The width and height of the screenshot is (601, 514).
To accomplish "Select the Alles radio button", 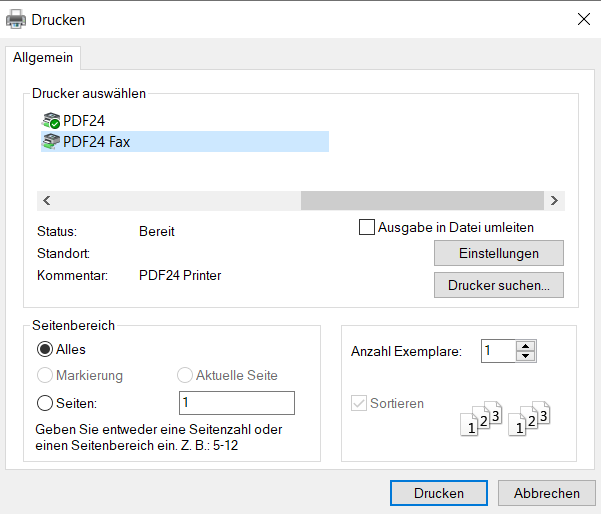I will coord(45,350).
